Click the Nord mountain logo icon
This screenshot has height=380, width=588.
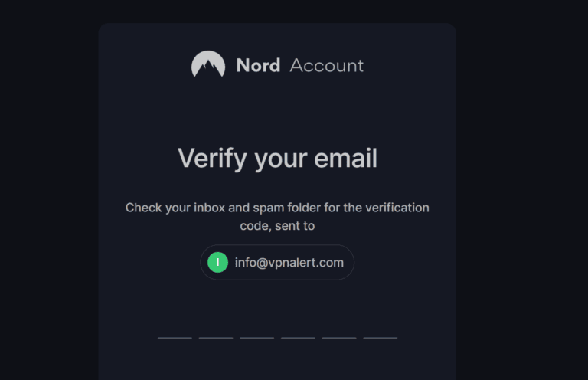208,64
